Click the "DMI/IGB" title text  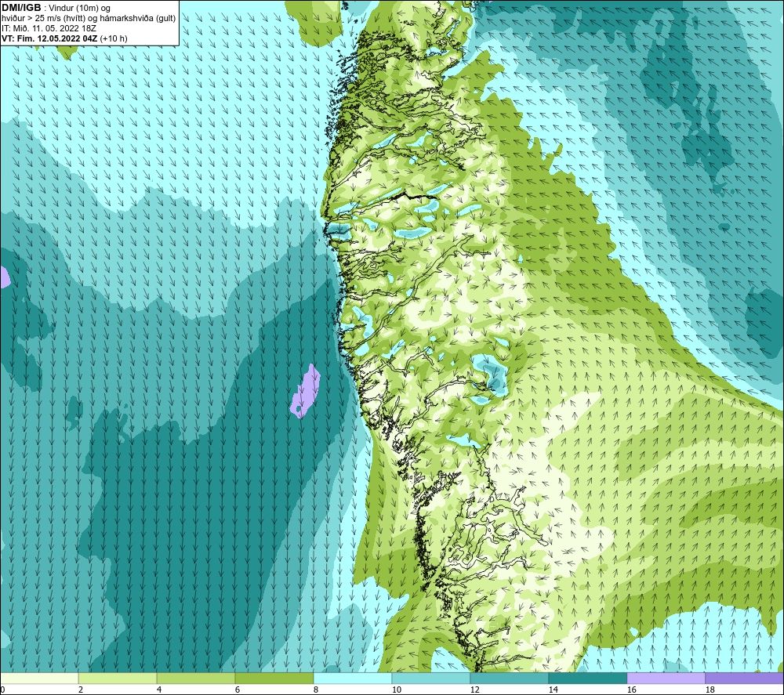pyautogui.click(x=21, y=8)
